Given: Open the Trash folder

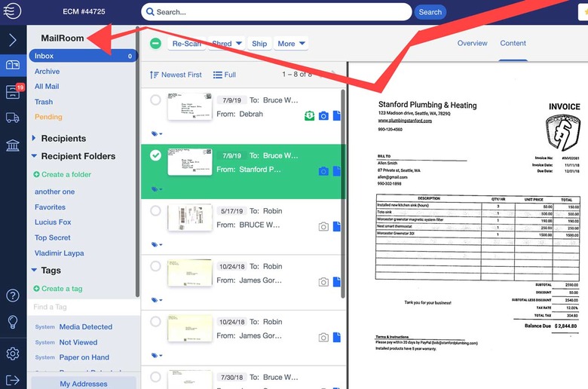Looking at the screenshot, I should [44, 102].
